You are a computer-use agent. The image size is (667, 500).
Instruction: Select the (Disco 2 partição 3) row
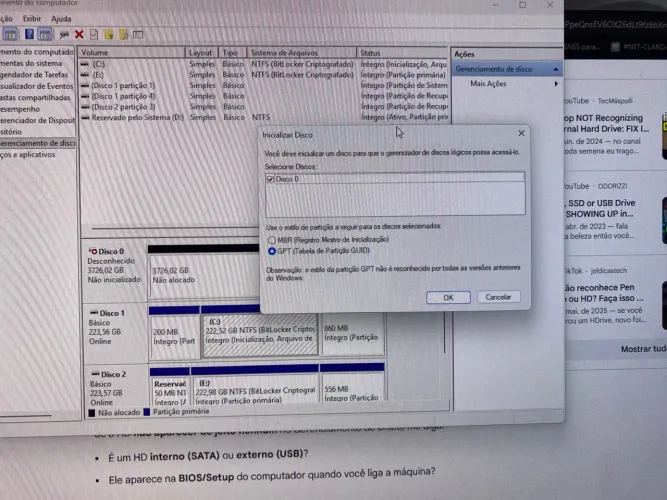pyautogui.click(x=264, y=106)
